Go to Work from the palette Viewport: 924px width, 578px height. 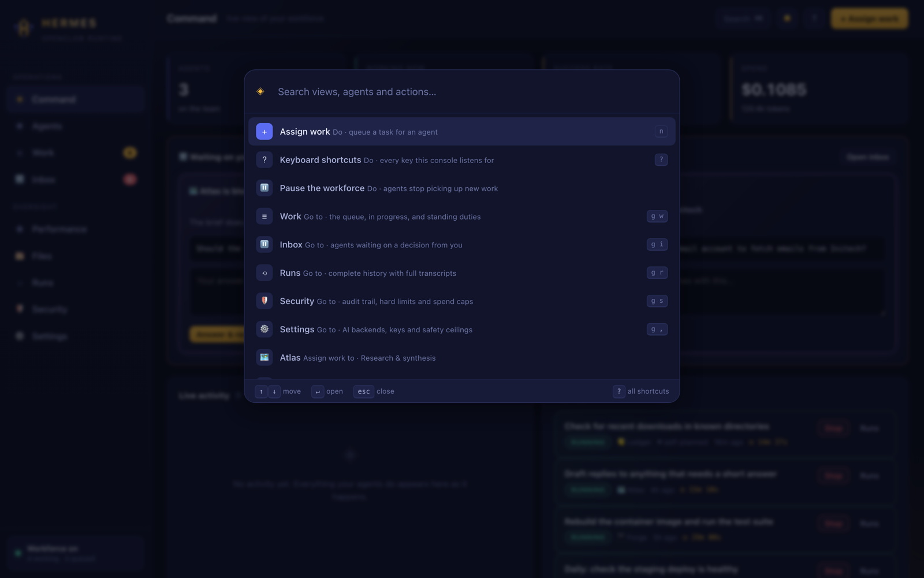[x=461, y=216]
